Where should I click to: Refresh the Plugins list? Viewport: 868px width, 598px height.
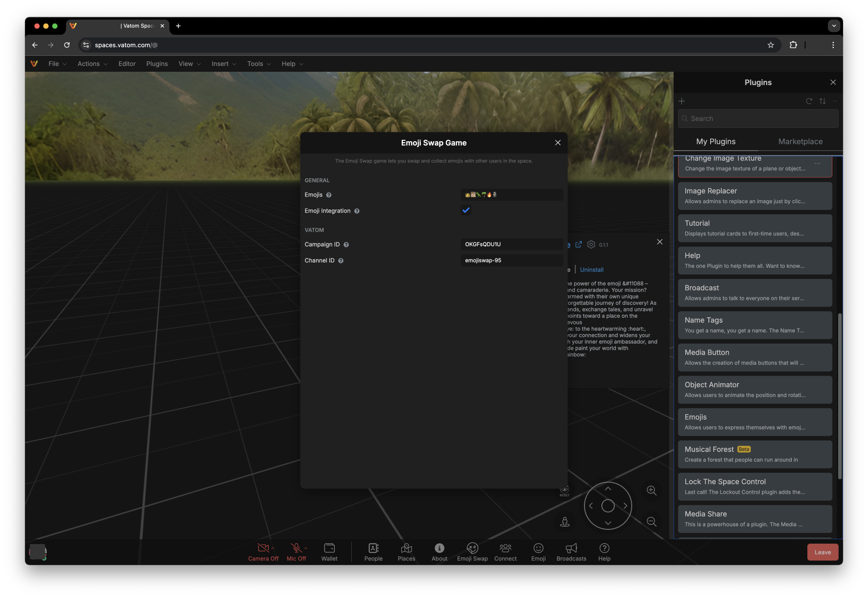pos(809,101)
